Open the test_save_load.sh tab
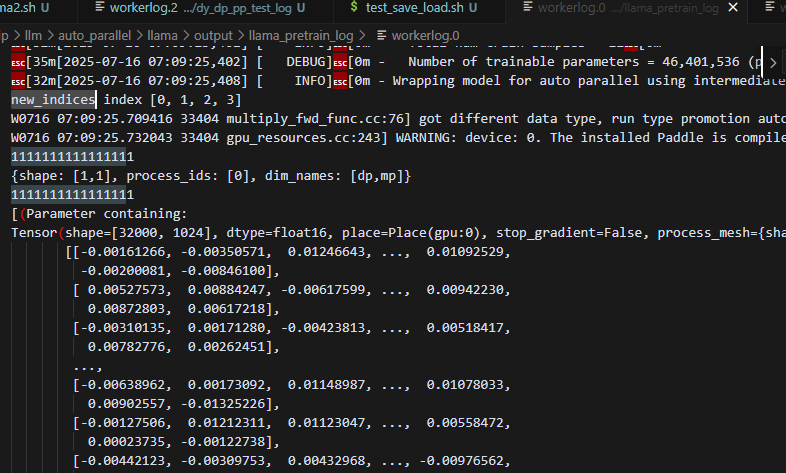786x473 pixels. pos(410,8)
